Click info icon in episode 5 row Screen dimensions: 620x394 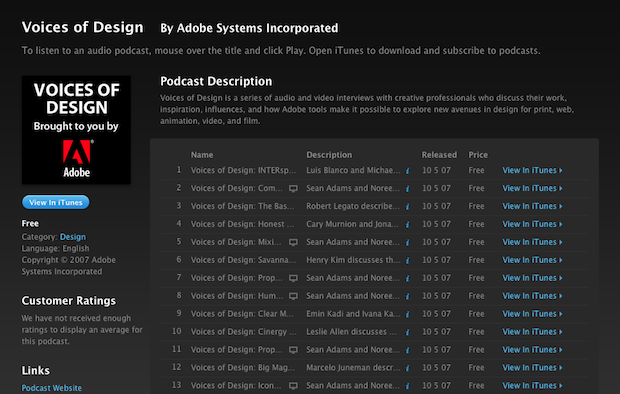(x=407, y=242)
